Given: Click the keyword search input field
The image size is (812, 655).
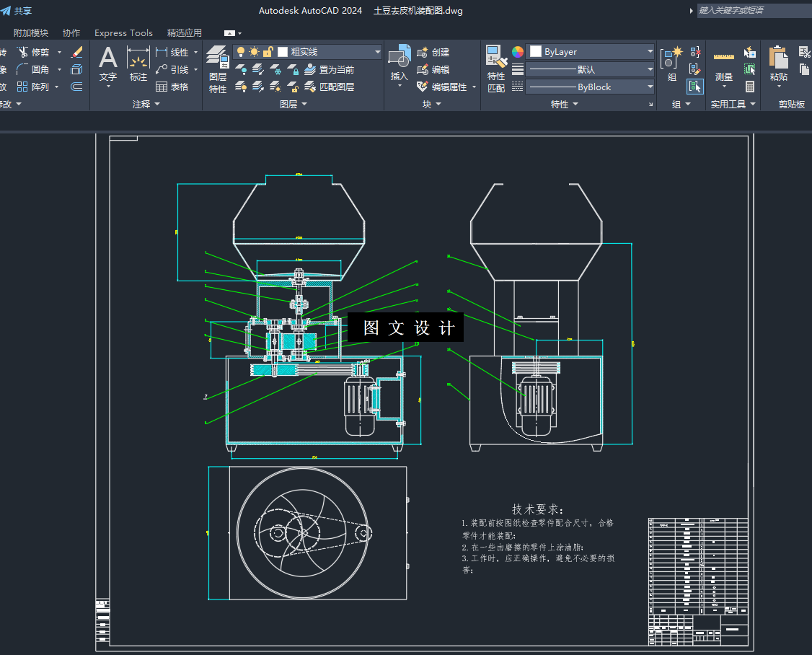Looking at the screenshot, I should tap(754, 10).
